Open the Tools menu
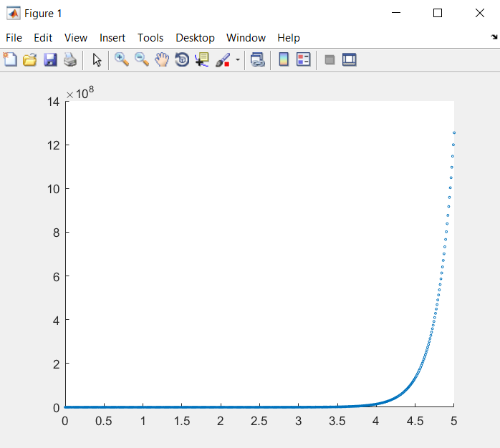This screenshot has height=448, width=500. (x=150, y=38)
